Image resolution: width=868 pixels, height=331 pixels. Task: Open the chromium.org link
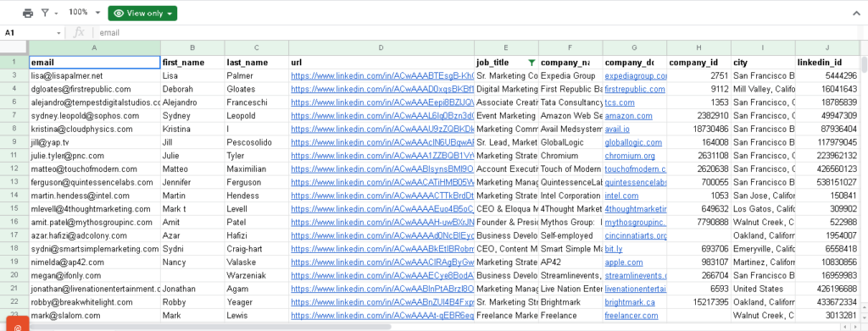630,156
